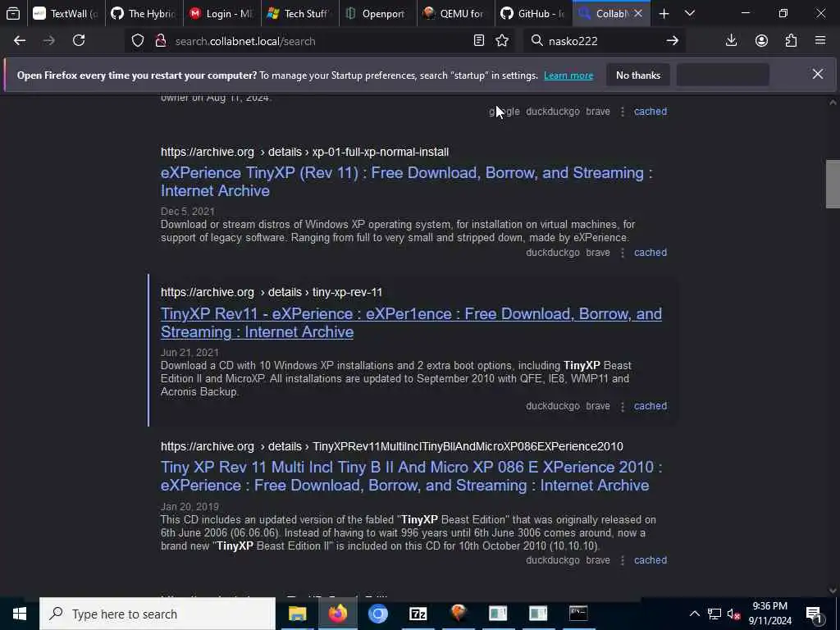
Task: Click brave under TinyXPRev11Multi result
Action: (598, 559)
